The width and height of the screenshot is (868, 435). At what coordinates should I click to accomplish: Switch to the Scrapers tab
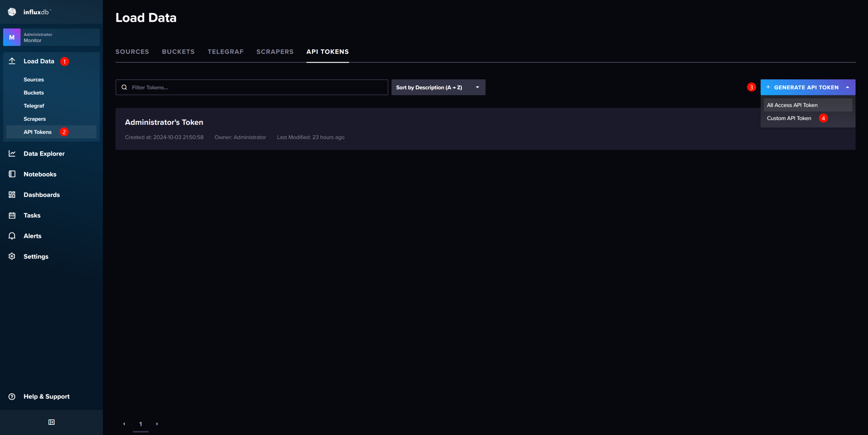(275, 52)
